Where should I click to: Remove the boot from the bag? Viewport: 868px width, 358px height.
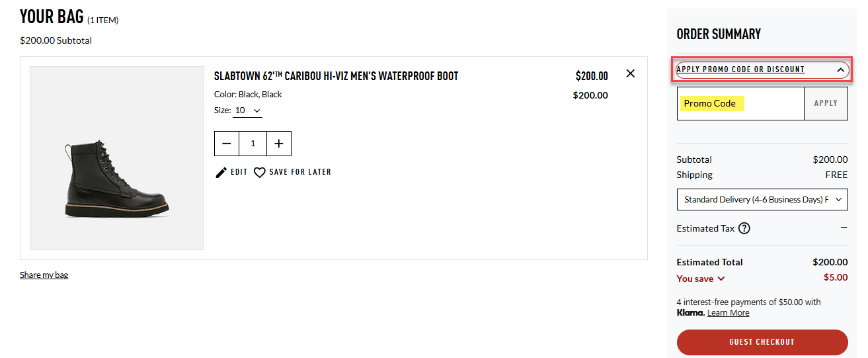(630, 73)
